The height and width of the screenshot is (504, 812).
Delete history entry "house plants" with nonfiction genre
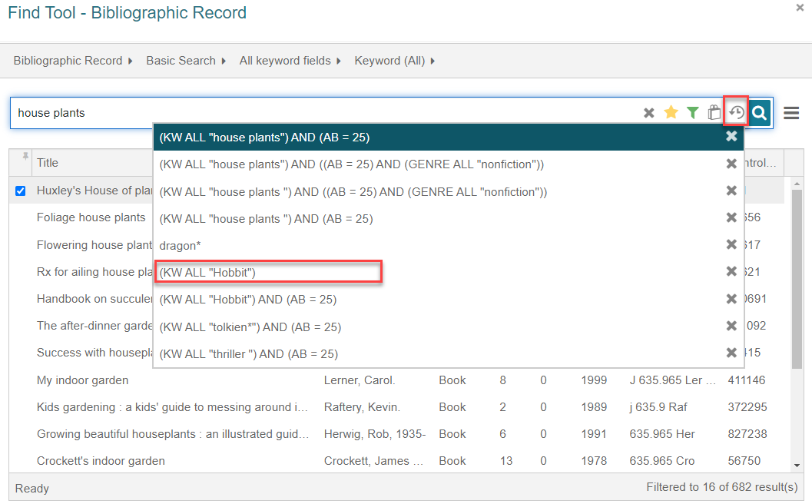tap(731, 164)
